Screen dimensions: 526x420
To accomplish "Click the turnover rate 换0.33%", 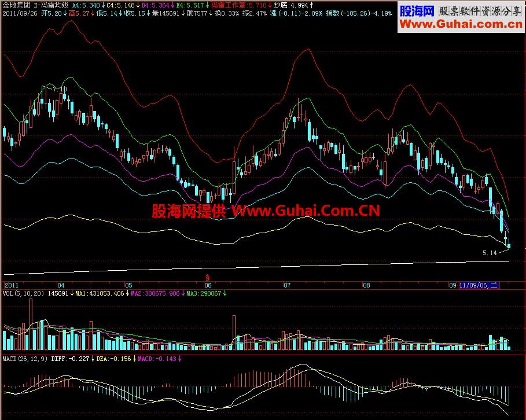I will pos(227,13).
